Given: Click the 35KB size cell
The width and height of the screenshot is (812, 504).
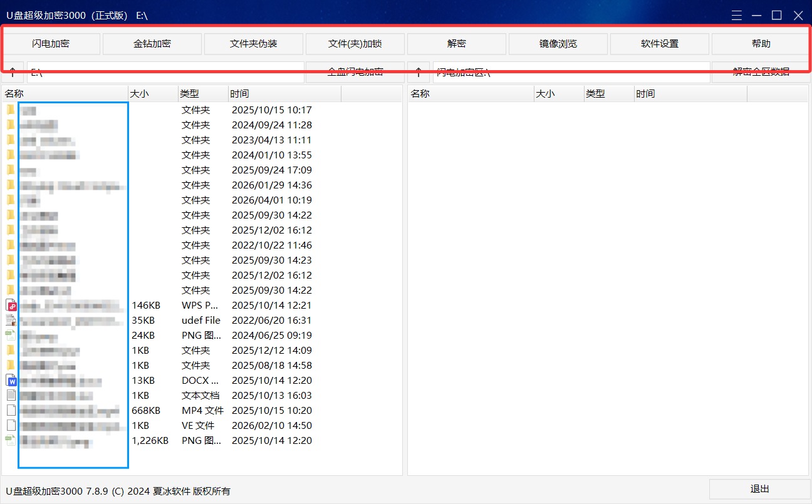Looking at the screenshot, I should click(x=143, y=321).
